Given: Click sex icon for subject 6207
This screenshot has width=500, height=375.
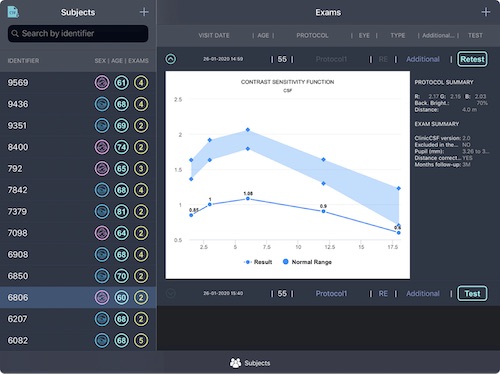Looking at the screenshot, I should coord(102,319).
